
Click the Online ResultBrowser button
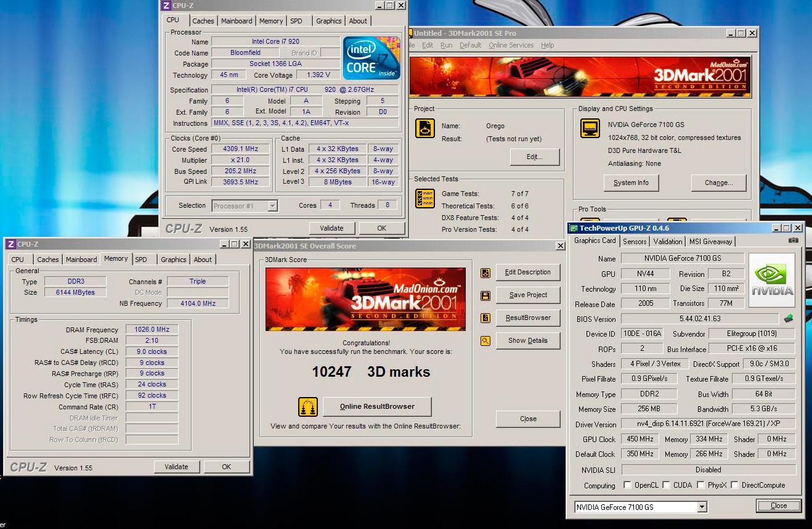click(x=377, y=407)
